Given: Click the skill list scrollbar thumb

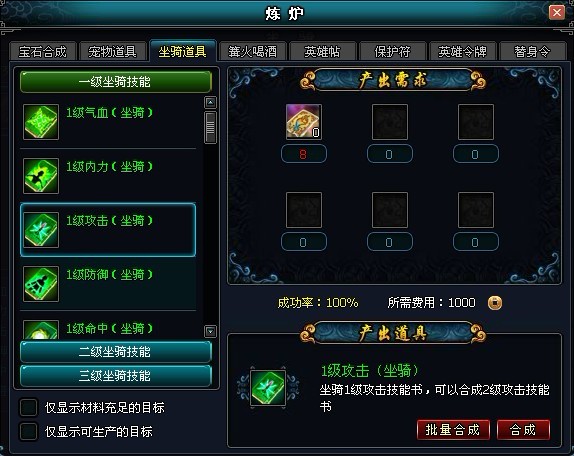Looking at the screenshot, I should (210, 127).
